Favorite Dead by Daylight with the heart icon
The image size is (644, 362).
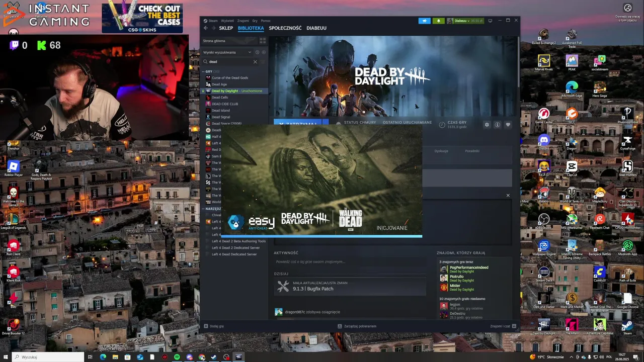pyautogui.click(x=508, y=125)
